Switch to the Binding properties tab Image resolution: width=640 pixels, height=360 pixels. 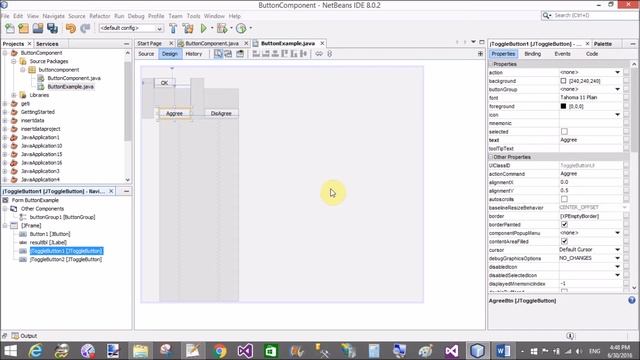tap(533, 54)
